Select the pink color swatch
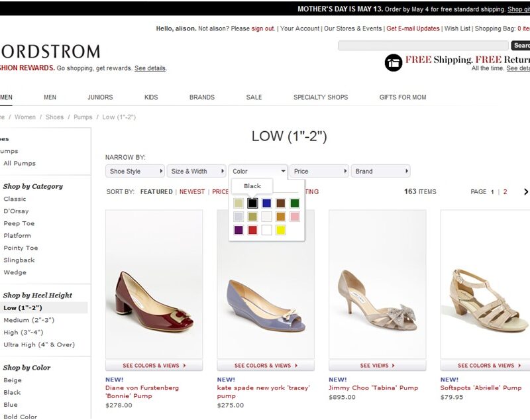This screenshot has height=420, width=530. (295, 217)
